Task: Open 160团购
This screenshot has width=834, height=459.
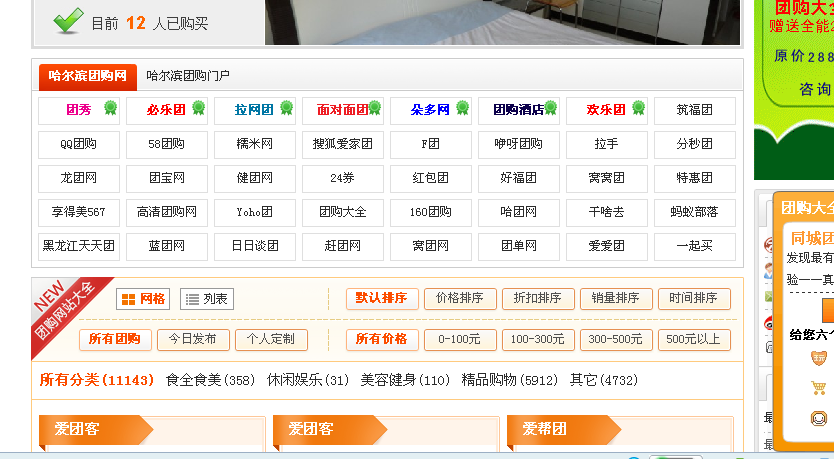Action: (431, 212)
